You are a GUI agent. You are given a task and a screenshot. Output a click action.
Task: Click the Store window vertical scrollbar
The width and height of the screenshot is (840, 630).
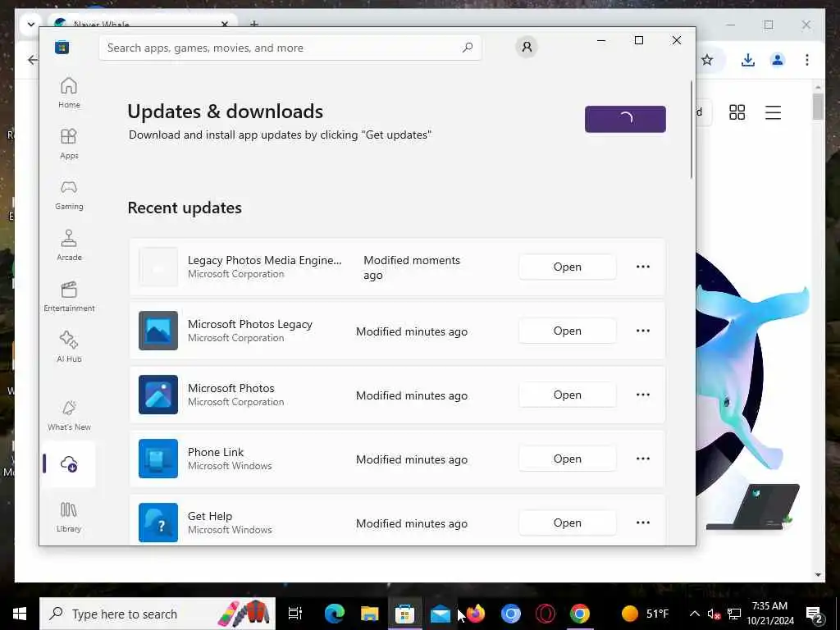point(691,129)
